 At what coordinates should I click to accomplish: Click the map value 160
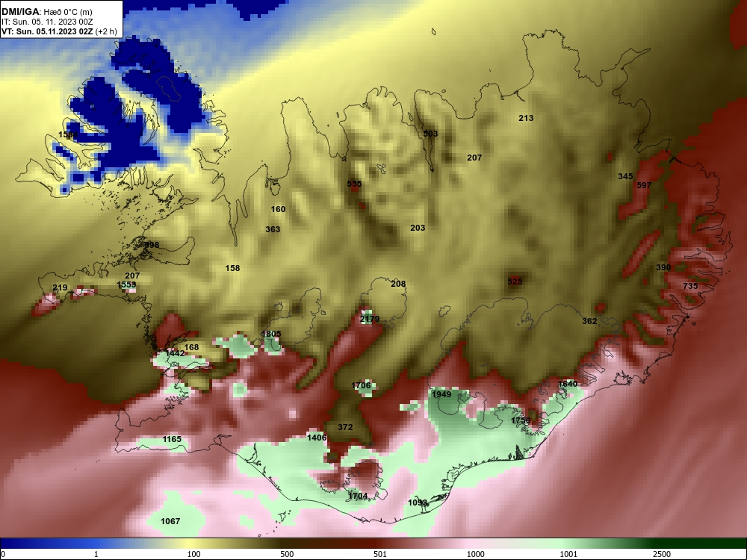click(278, 209)
